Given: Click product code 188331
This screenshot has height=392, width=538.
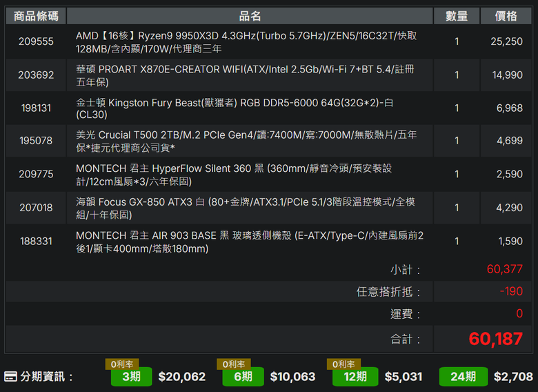Looking at the screenshot, I should pos(36,242).
